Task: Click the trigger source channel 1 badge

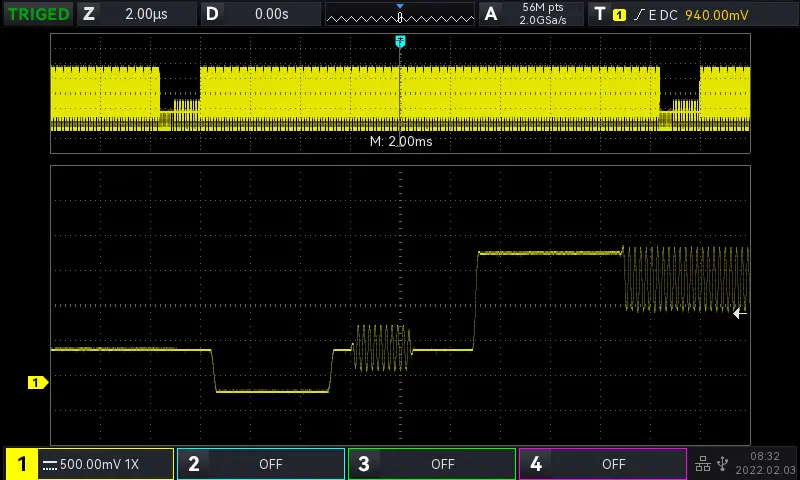Action: 619,15
